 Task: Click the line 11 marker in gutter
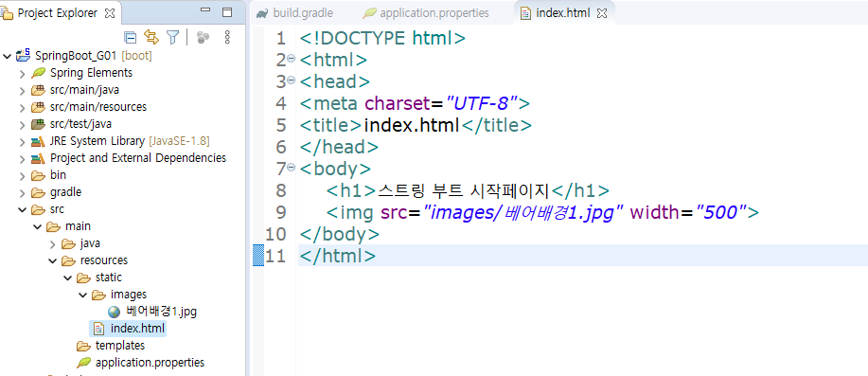pyautogui.click(x=258, y=256)
